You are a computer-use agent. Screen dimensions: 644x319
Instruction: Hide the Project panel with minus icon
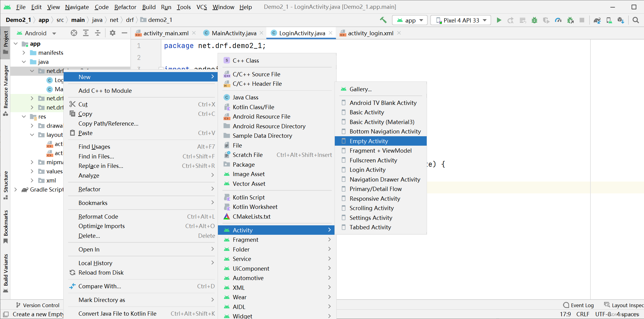[x=124, y=33]
